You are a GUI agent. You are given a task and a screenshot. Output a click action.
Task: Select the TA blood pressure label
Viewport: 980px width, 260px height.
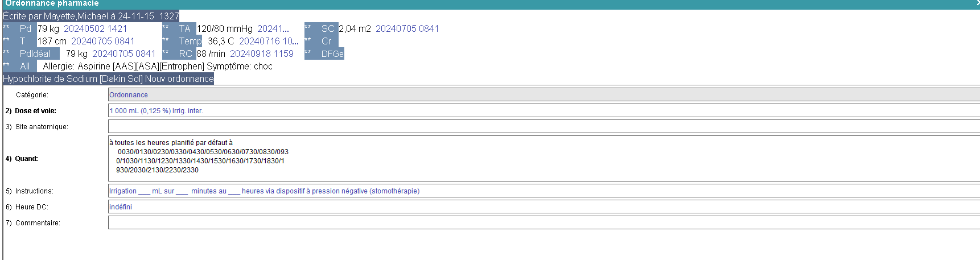[184, 28]
